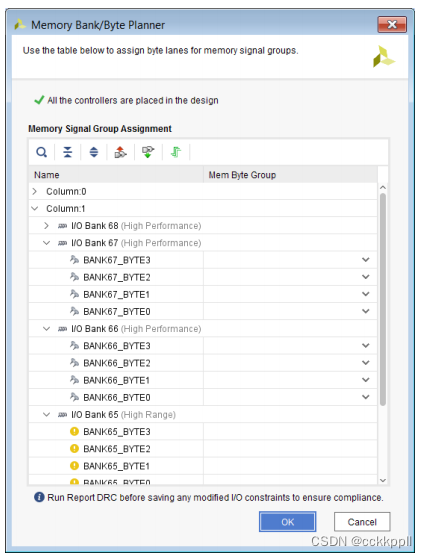
Task: Click the BANK67_BYTE3 byte lane icon
Action: [x=74, y=260]
